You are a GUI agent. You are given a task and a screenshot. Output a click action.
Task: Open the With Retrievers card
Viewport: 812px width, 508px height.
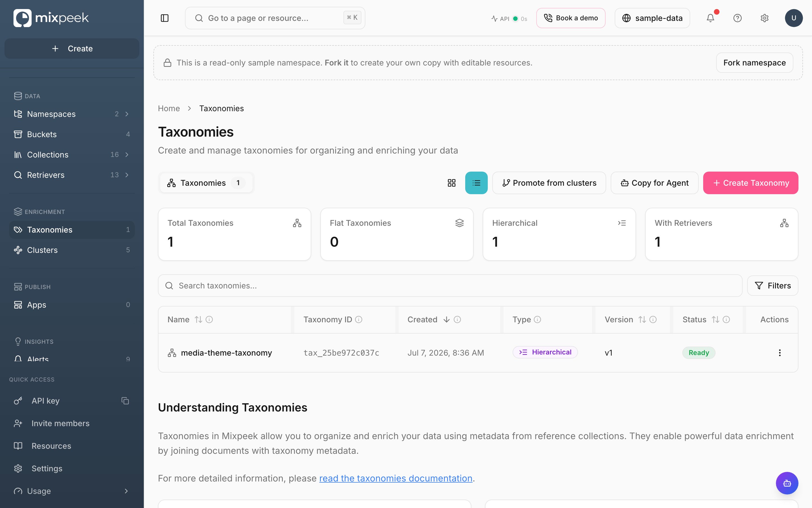(721, 234)
